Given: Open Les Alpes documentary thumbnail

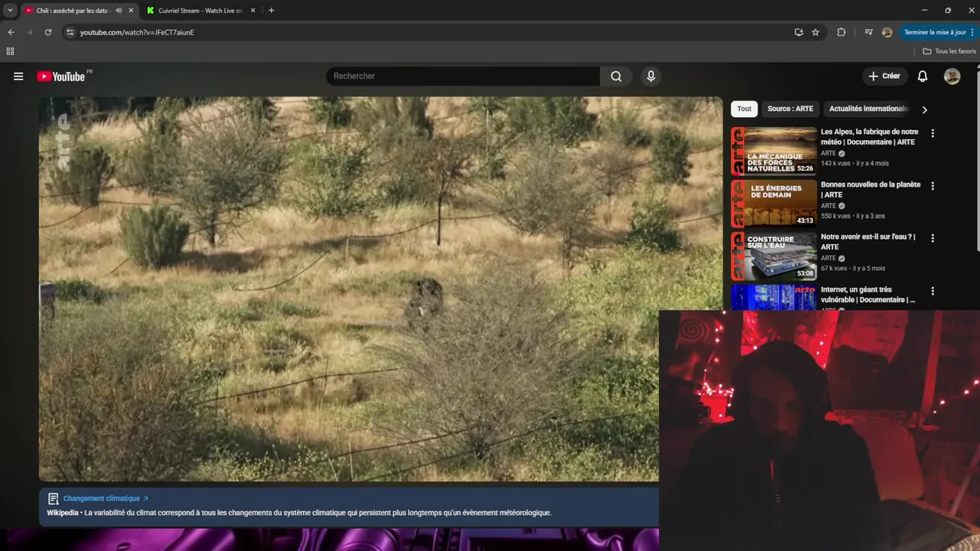Looking at the screenshot, I should click(x=774, y=152).
